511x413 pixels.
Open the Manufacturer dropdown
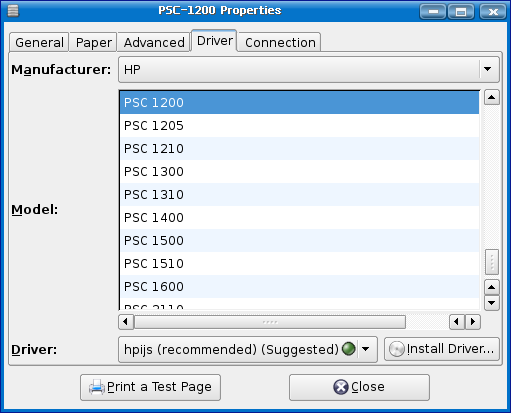click(309, 69)
